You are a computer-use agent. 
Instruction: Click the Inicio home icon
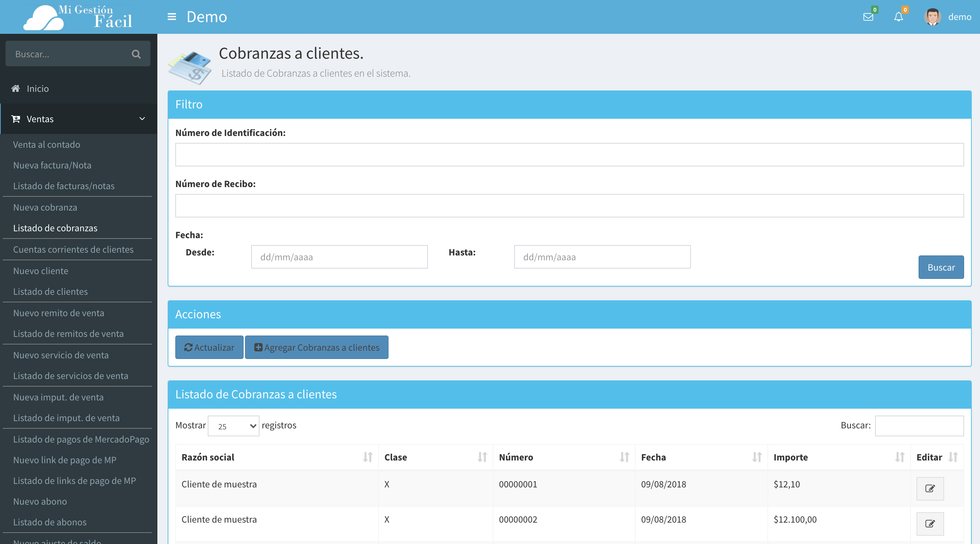(16, 88)
